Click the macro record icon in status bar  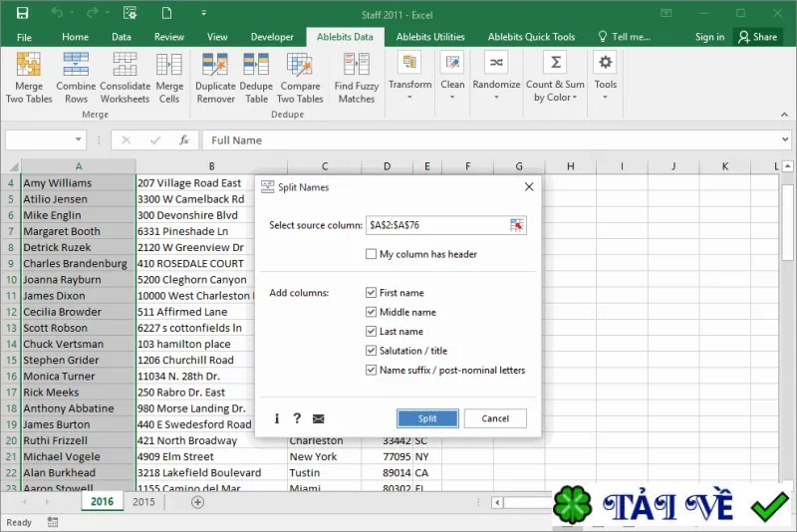point(53,522)
